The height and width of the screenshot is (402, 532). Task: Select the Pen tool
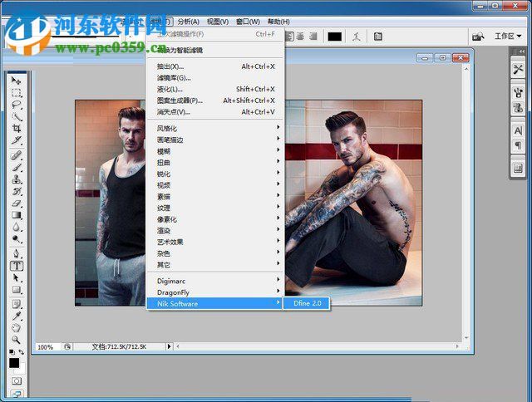click(x=16, y=253)
